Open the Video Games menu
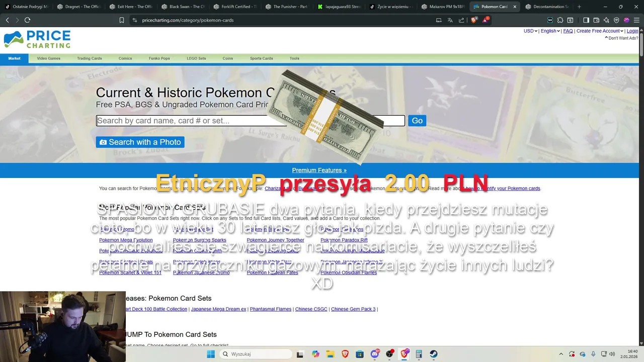 click(48, 58)
